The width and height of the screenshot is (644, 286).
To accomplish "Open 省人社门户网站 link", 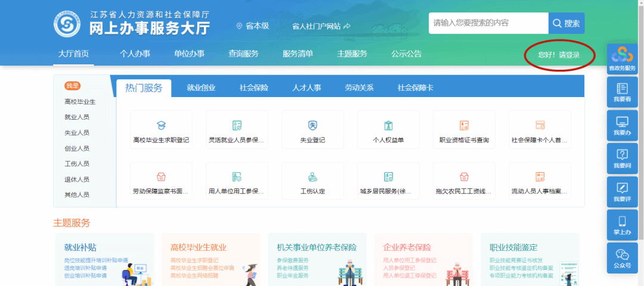I will click(x=321, y=26).
